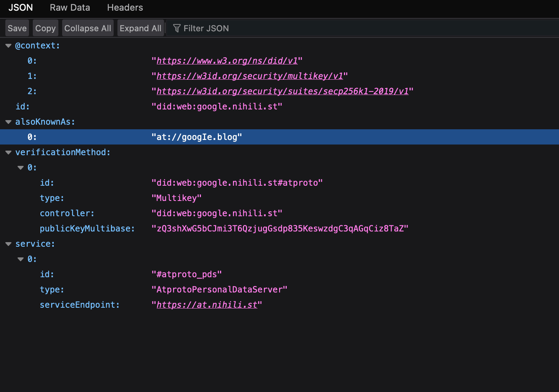Click Collapse All button
Screen dimensions: 559x392
coord(88,28)
